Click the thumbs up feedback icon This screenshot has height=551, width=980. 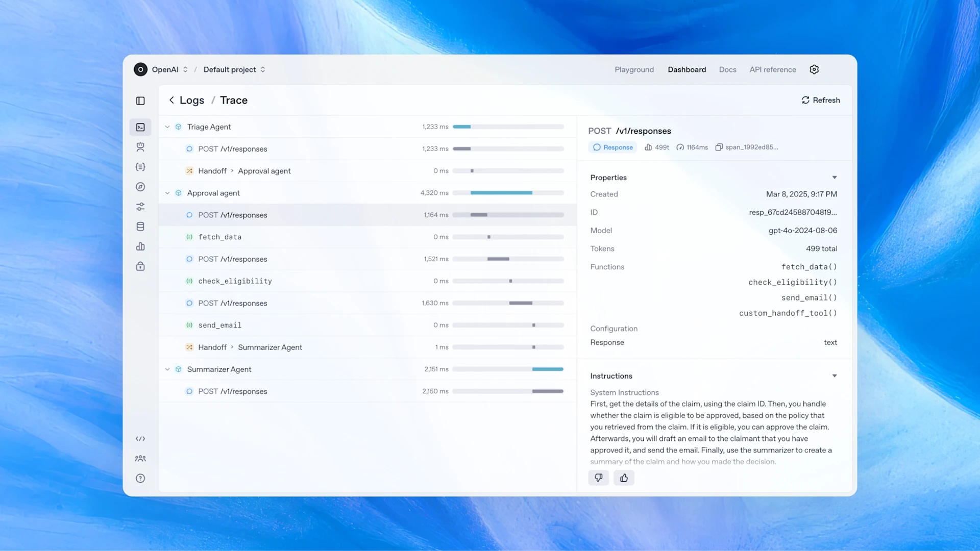624,478
